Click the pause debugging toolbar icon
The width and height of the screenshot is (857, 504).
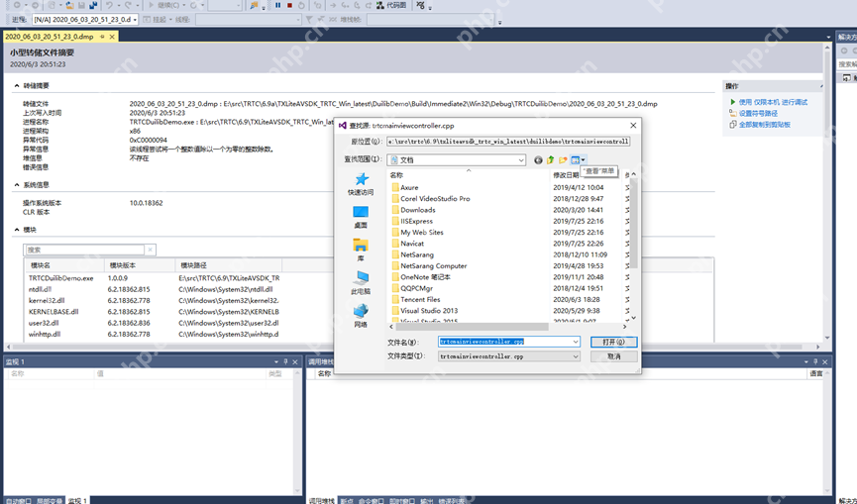coord(277,5)
